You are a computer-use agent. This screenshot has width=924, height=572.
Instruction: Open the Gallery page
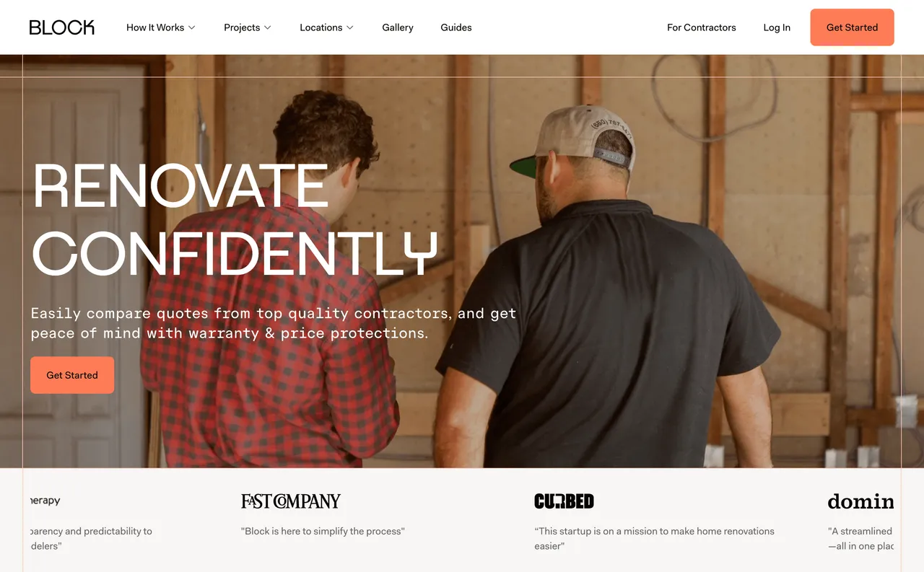[x=398, y=27]
